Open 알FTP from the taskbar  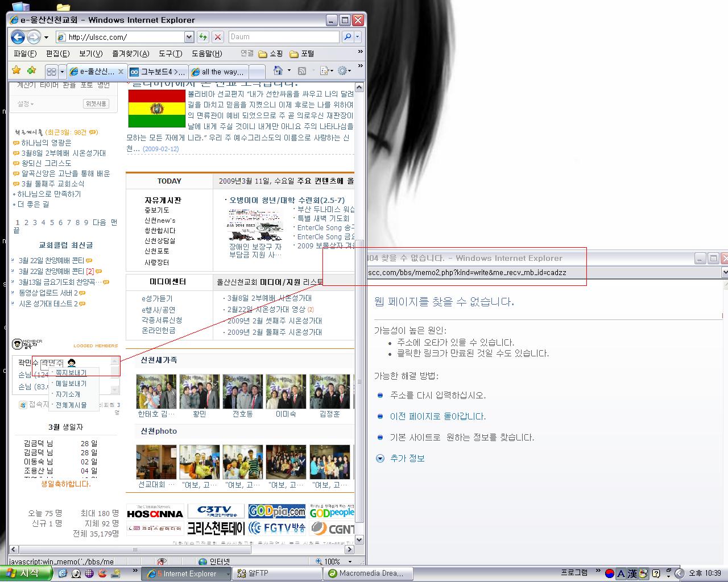276,573
